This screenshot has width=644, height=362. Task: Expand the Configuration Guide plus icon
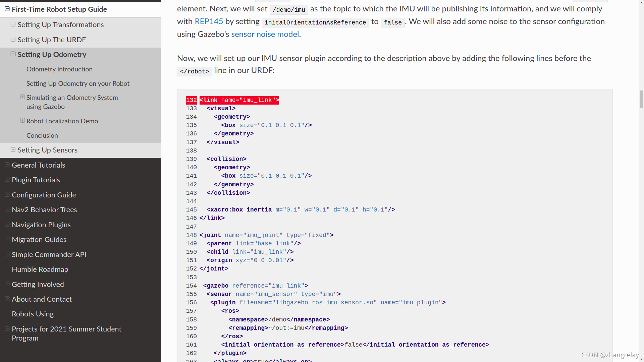point(7,194)
